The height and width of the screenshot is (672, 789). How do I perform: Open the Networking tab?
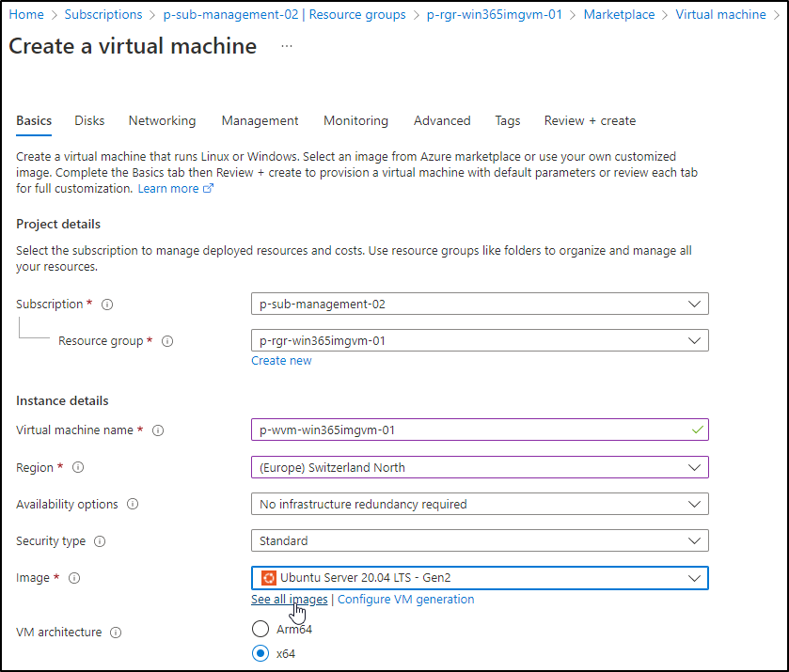(x=162, y=120)
